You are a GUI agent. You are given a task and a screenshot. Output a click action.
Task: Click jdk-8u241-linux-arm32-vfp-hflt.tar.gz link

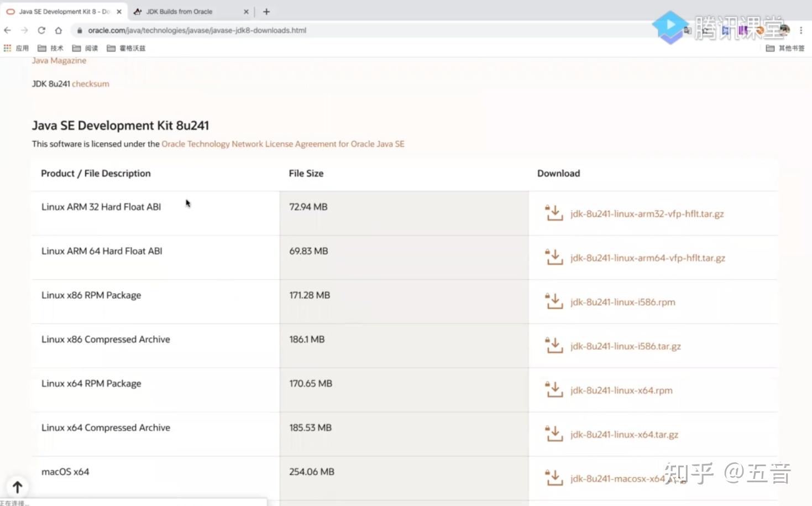click(x=647, y=214)
